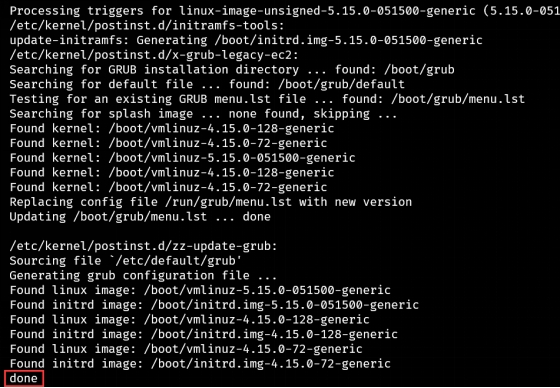Click the 'update-initramfs: Generating' line
Screen dimensions: 560x388
point(246,40)
